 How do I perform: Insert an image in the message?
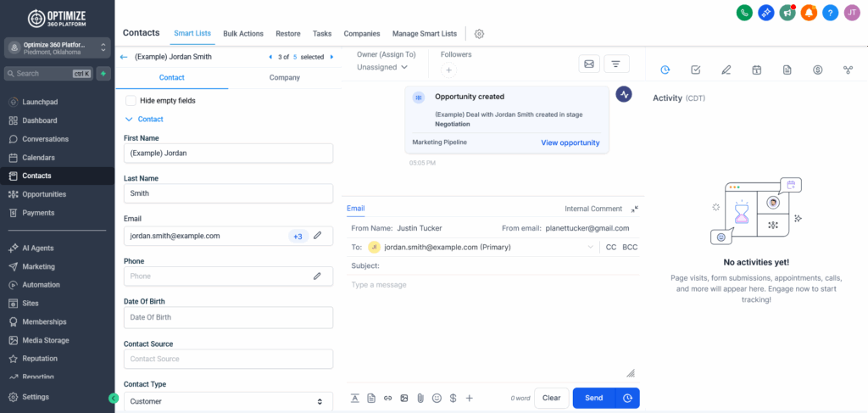(x=404, y=398)
